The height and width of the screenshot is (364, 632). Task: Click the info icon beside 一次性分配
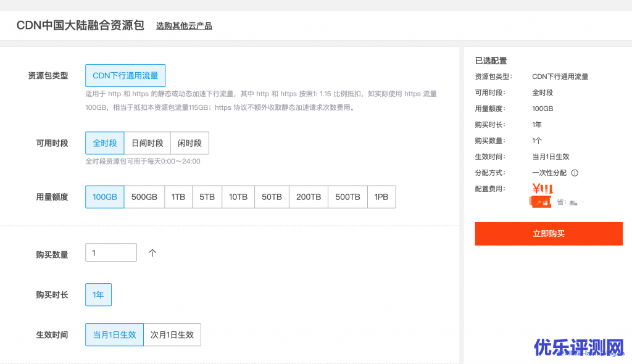pos(575,173)
